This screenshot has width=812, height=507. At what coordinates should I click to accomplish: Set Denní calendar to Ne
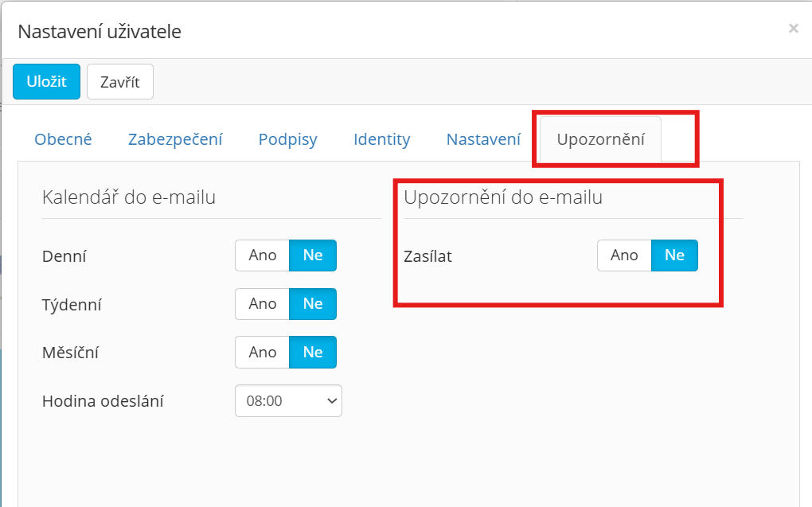click(313, 255)
